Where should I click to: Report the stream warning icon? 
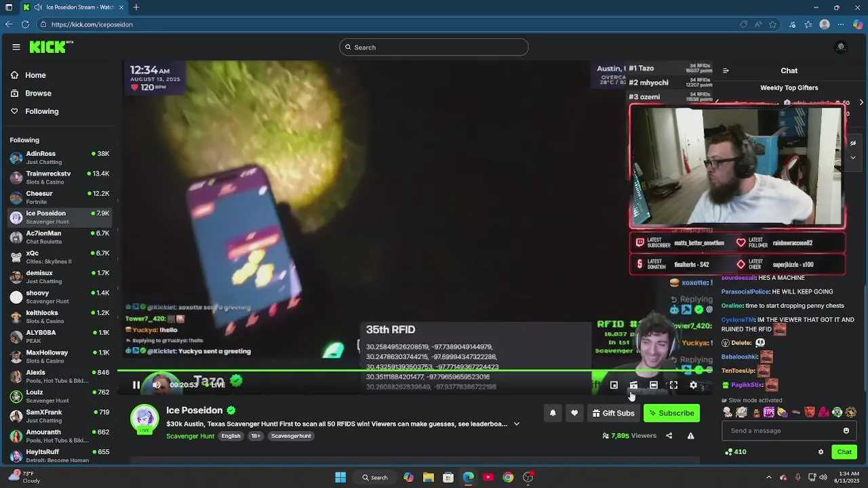(x=690, y=436)
